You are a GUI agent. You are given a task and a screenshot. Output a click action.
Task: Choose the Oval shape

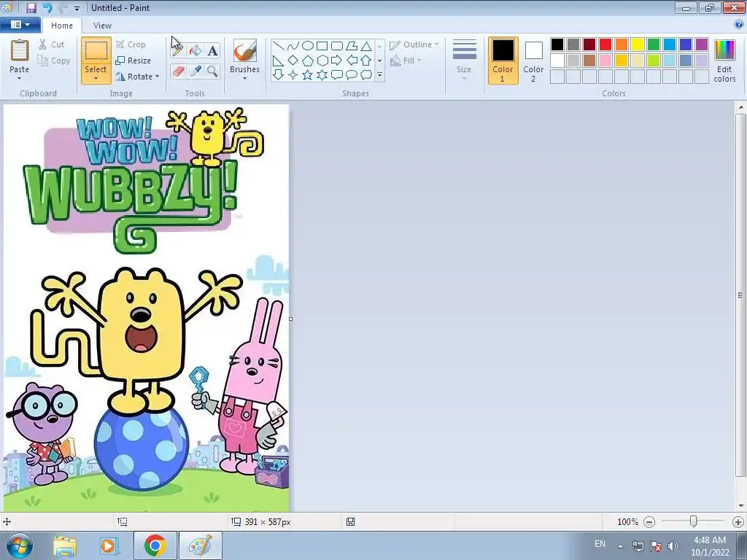click(x=308, y=46)
